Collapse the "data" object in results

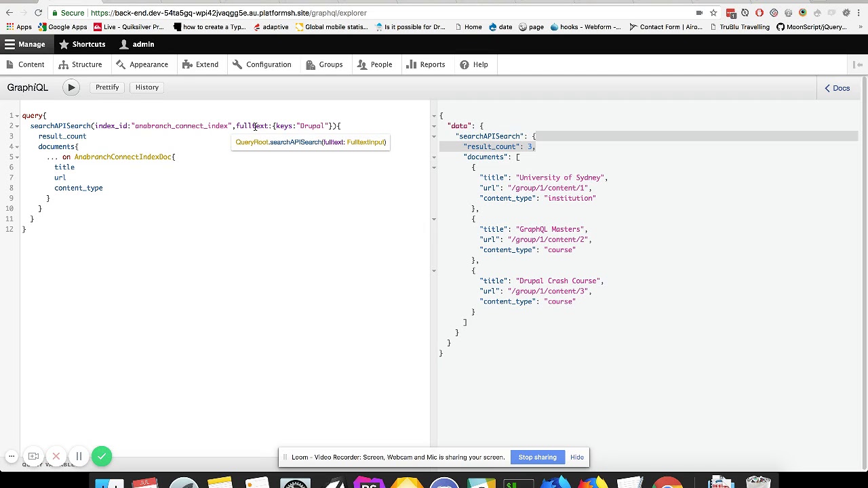434,126
